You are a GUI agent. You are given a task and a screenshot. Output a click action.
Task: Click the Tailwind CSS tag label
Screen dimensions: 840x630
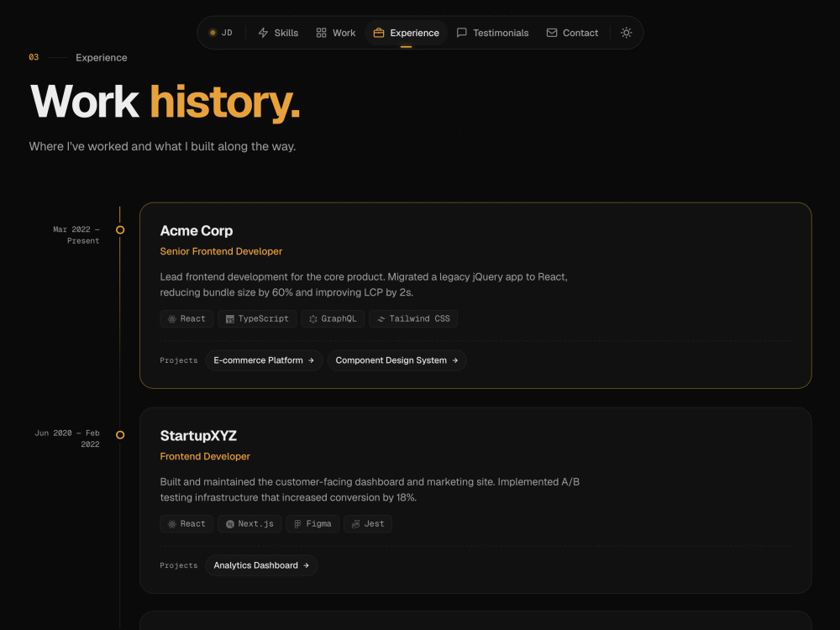point(419,318)
